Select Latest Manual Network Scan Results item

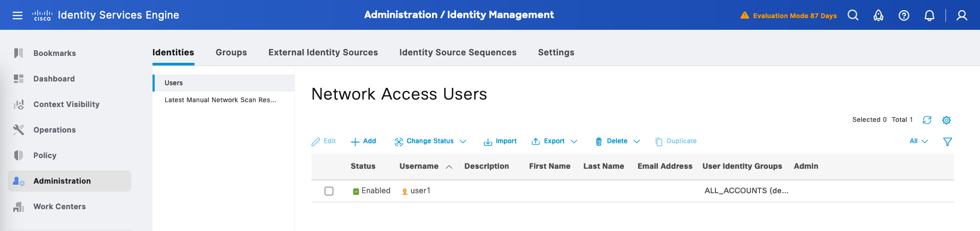pos(220,100)
